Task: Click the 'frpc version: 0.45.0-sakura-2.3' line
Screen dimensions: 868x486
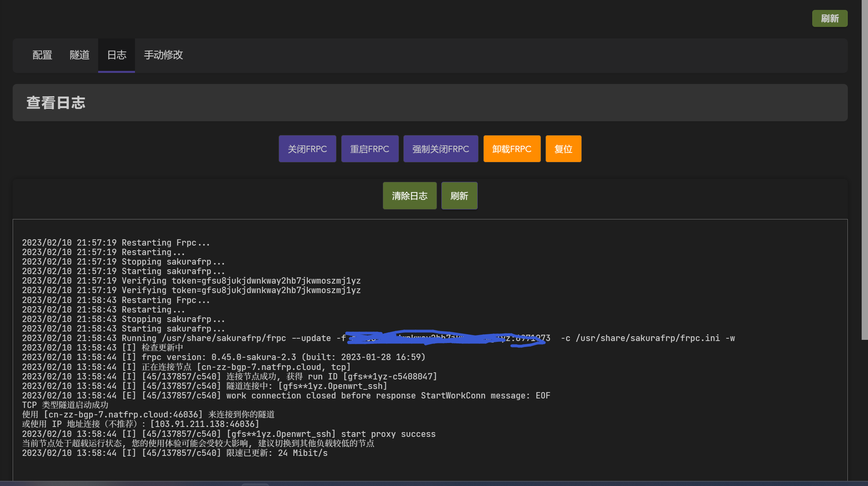Action: coord(224,357)
